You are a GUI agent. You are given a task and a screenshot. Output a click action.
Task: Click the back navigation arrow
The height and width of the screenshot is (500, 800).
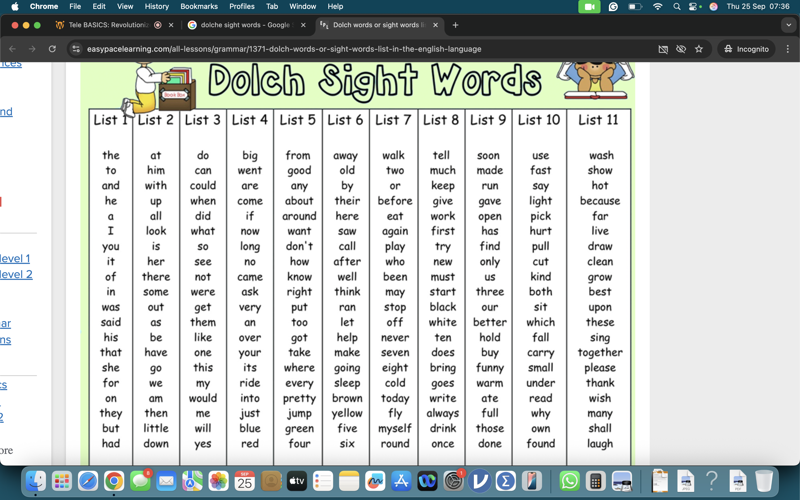click(x=12, y=48)
